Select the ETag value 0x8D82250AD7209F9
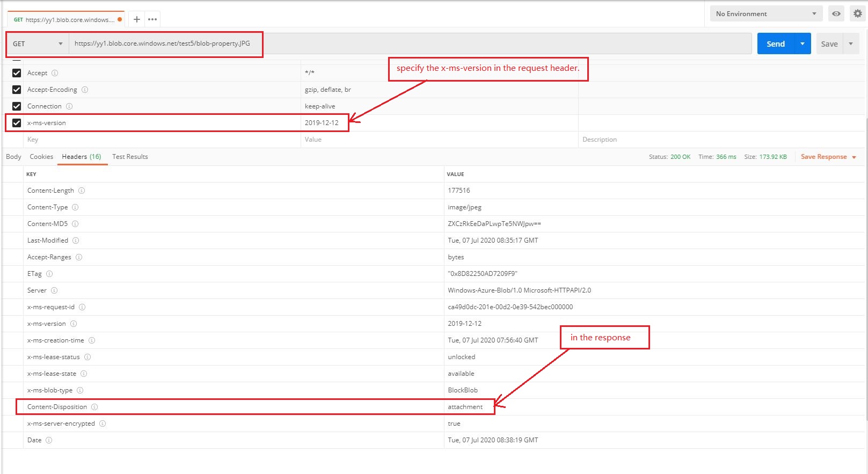The width and height of the screenshot is (868, 474). point(483,274)
